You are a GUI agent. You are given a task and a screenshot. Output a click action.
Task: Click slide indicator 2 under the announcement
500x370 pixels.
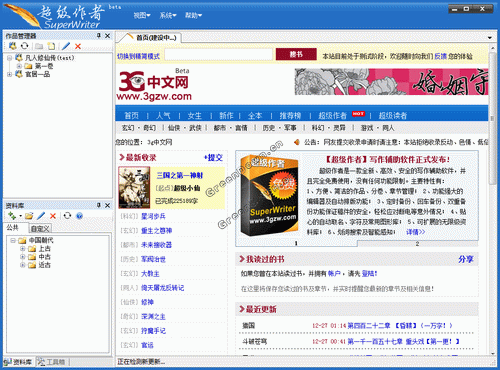pyautogui.click(x=417, y=244)
